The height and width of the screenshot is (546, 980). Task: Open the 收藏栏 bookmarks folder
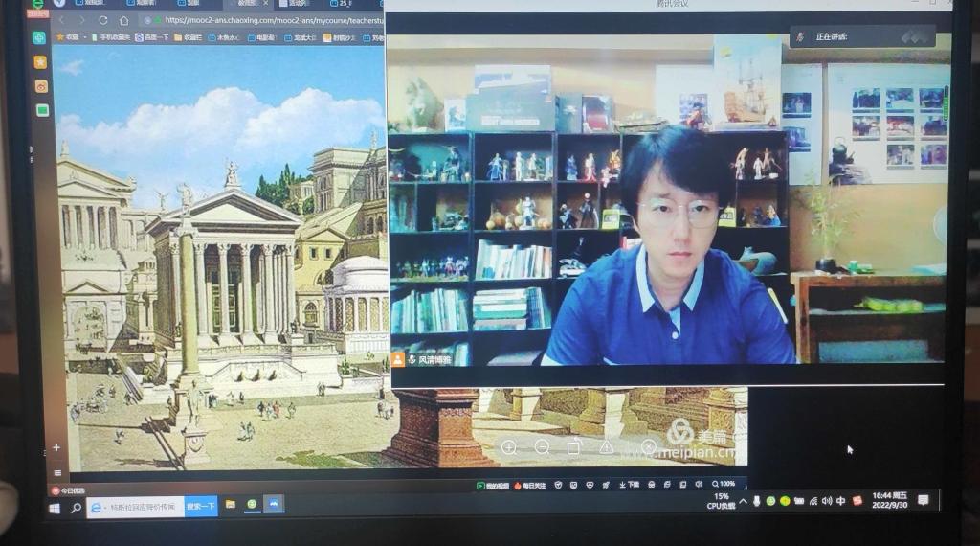tap(189, 37)
